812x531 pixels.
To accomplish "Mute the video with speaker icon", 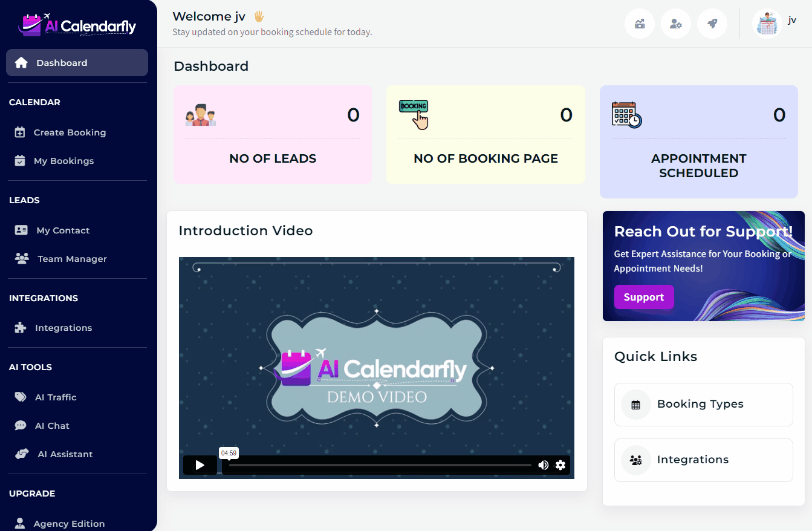I will (544, 465).
